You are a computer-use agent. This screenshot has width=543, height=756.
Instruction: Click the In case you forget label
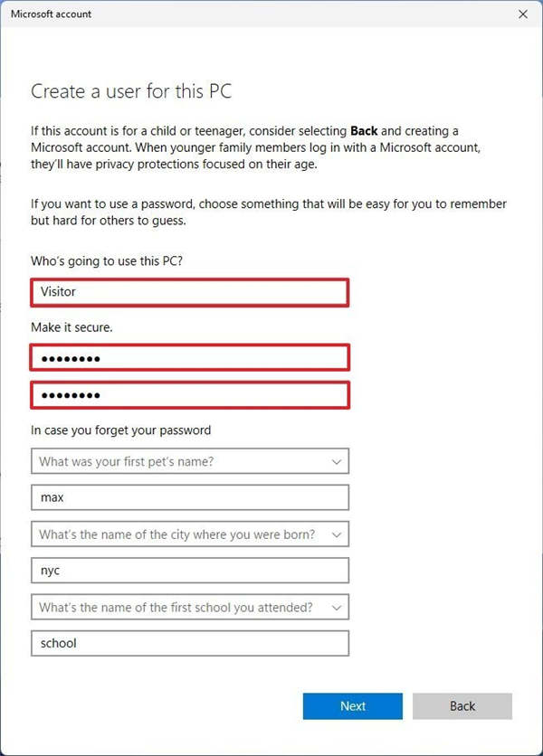click(x=120, y=430)
